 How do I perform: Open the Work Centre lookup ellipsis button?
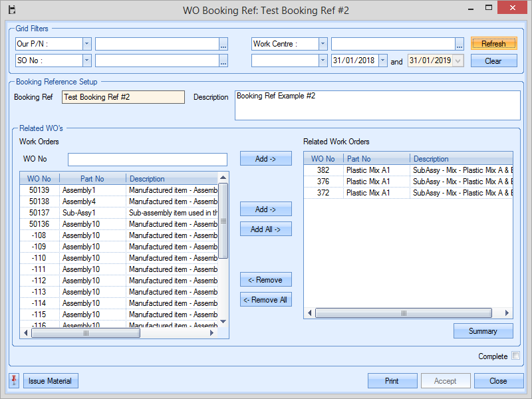[x=460, y=44]
